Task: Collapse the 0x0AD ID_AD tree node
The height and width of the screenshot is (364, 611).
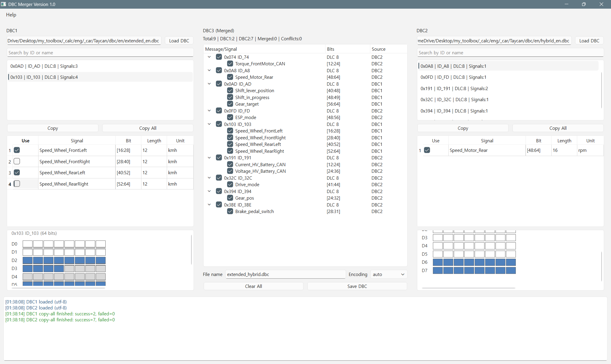Action: (209, 84)
